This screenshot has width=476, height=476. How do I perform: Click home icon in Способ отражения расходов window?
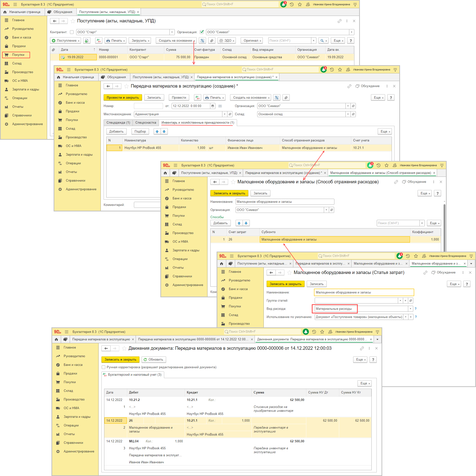[165, 173]
